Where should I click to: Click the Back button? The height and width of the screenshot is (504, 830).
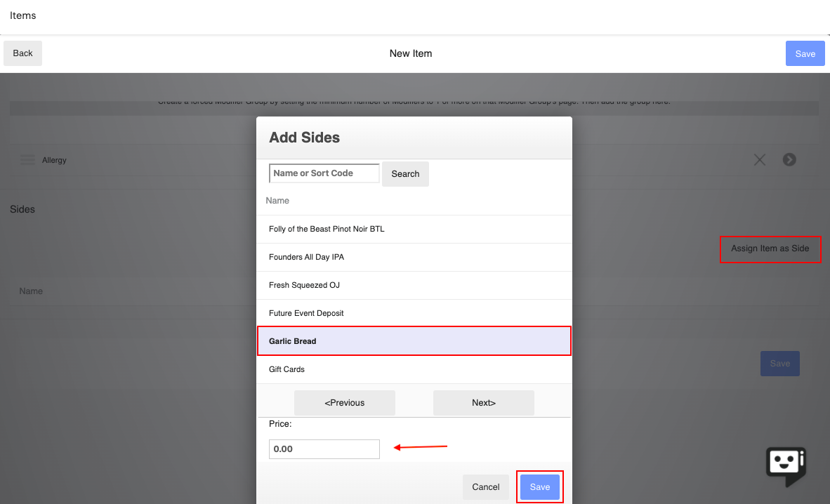(22, 53)
